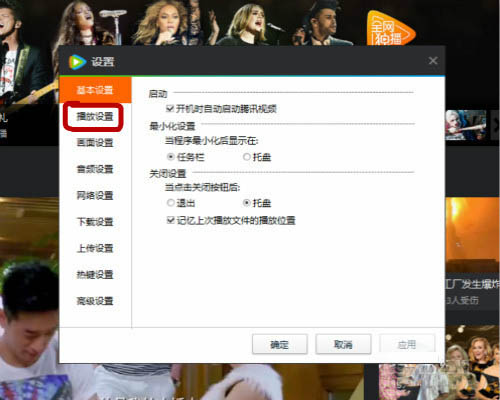Click the 确定 button
Screen dimensions: 500x400
tap(280, 344)
